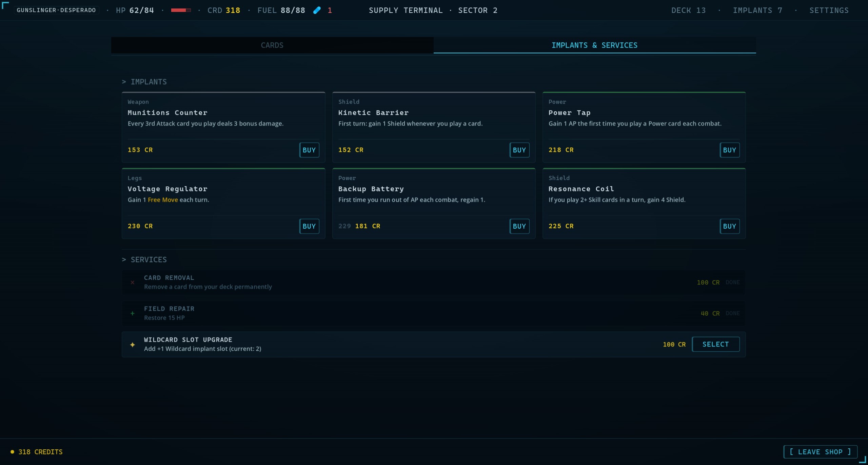
Task: Click the Supply Terminal · Sector 2 title
Action: tap(433, 10)
